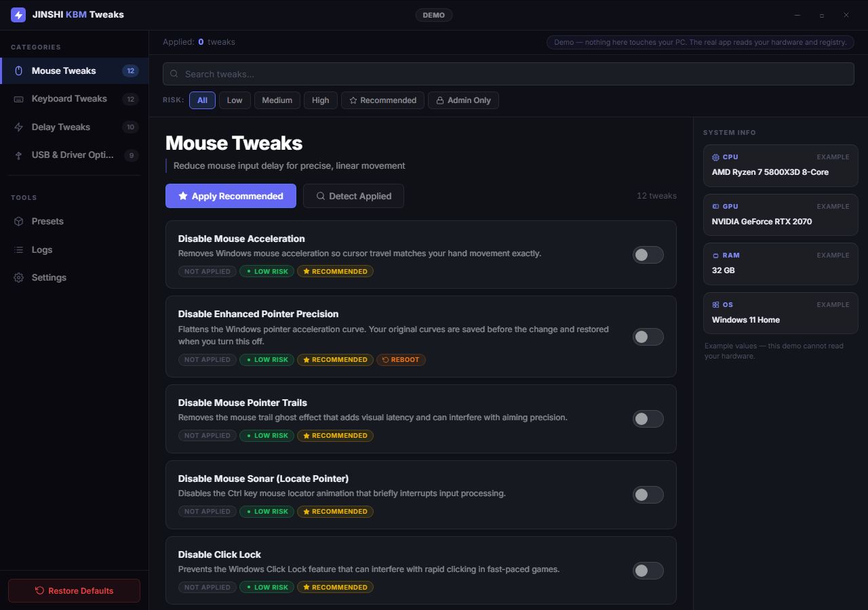The width and height of the screenshot is (868, 610).
Task: Click Disable Mouse Sonar (Locate Pointer) title
Action: click(263, 479)
